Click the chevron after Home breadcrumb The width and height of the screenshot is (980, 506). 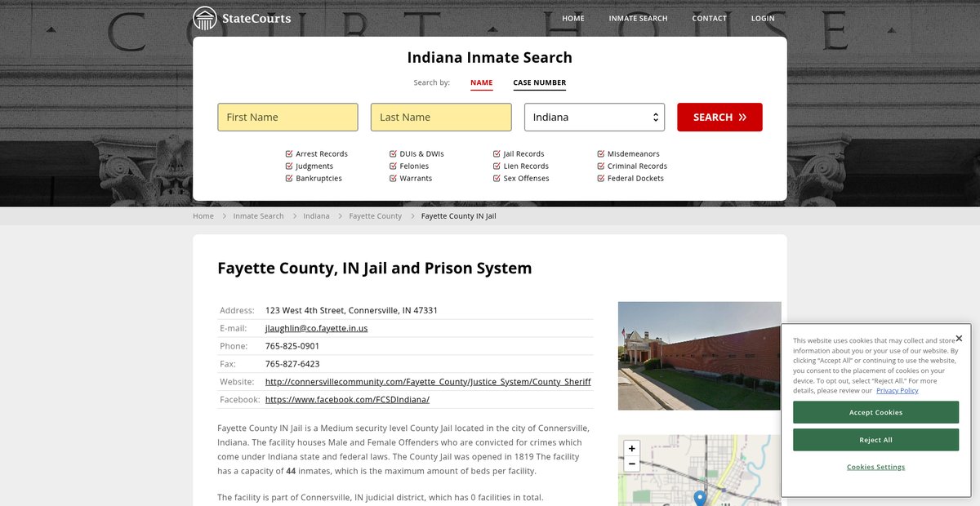pos(224,216)
